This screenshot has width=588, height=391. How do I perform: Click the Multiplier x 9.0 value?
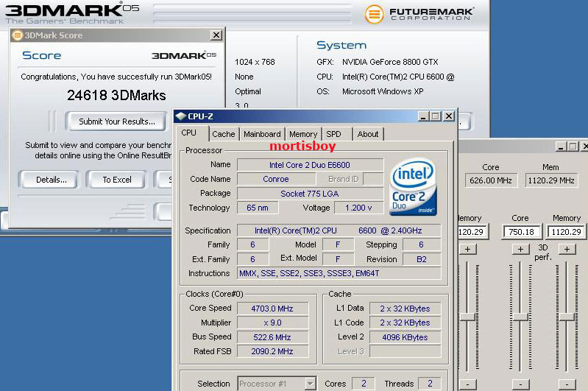point(272,323)
